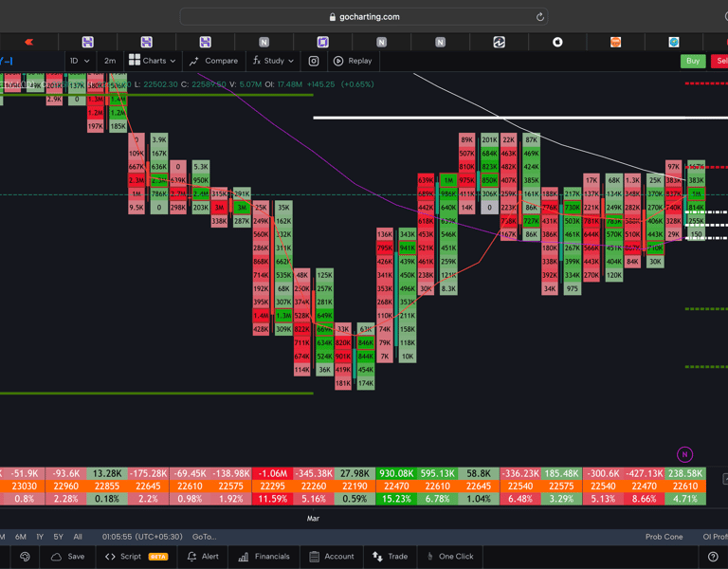This screenshot has height=569, width=728.
Task: Click the '930.08K' delta cell
Action: pyautogui.click(x=396, y=473)
